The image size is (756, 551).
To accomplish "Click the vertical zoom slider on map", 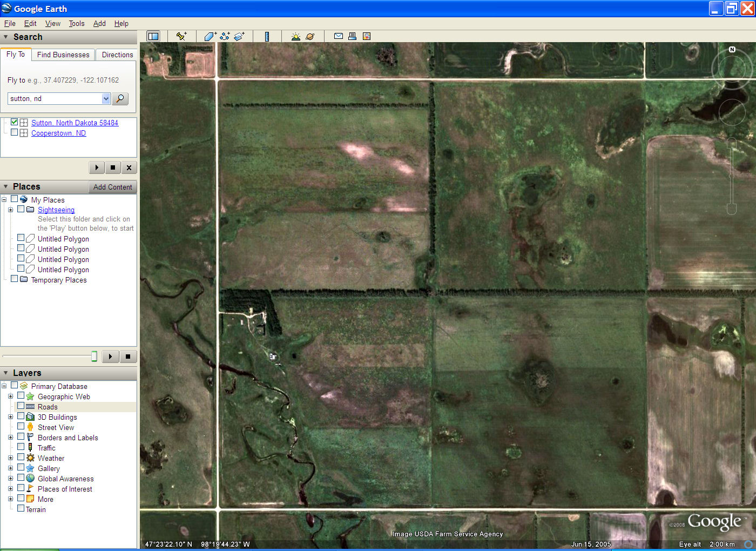I will click(x=732, y=176).
